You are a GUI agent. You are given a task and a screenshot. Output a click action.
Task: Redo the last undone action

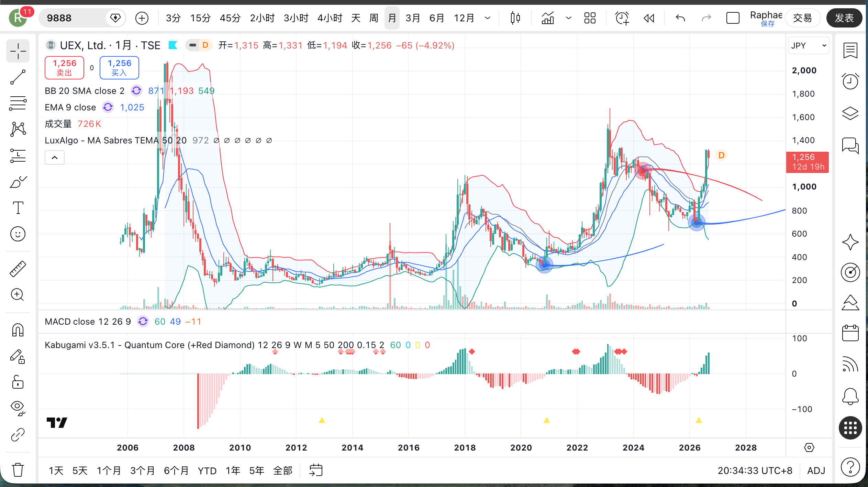click(x=706, y=18)
